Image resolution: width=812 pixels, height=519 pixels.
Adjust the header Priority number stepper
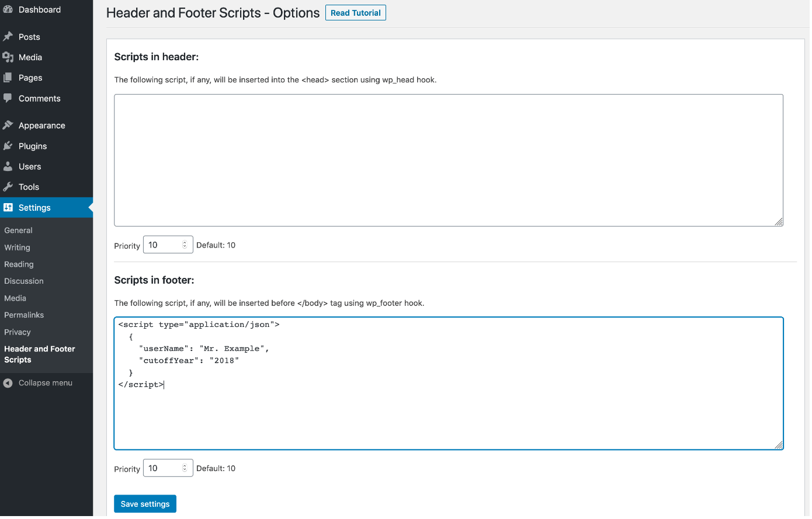coord(185,245)
